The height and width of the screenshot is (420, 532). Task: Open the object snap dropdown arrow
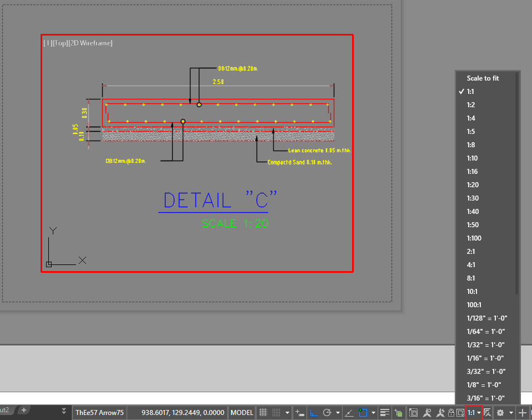373,412
